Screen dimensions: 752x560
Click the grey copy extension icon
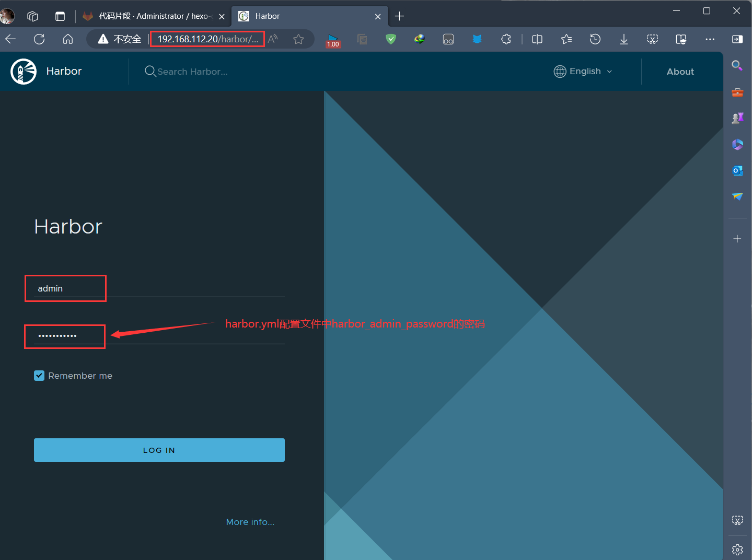click(362, 39)
